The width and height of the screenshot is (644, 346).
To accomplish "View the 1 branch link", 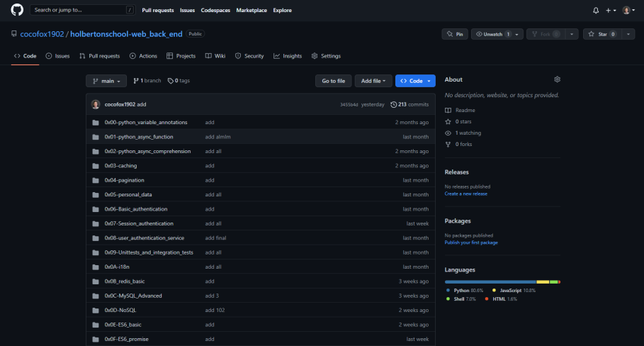I will 147,81.
